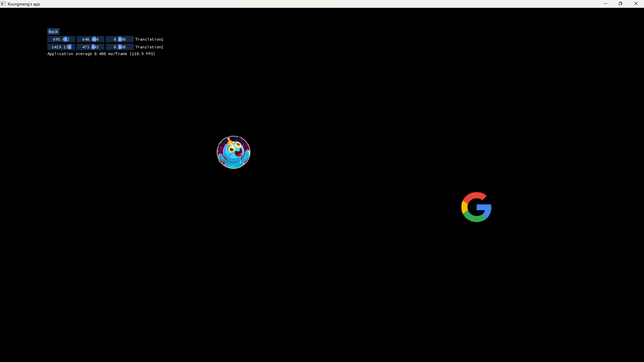Close the Koungmeng's app window
This screenshot has width=644, height=362.
pos(636,4)
